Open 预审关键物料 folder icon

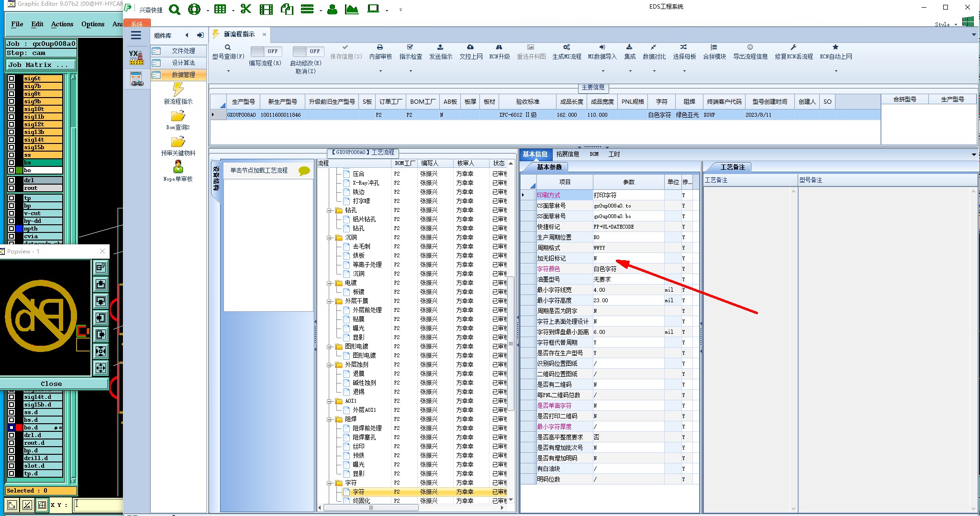178,142
